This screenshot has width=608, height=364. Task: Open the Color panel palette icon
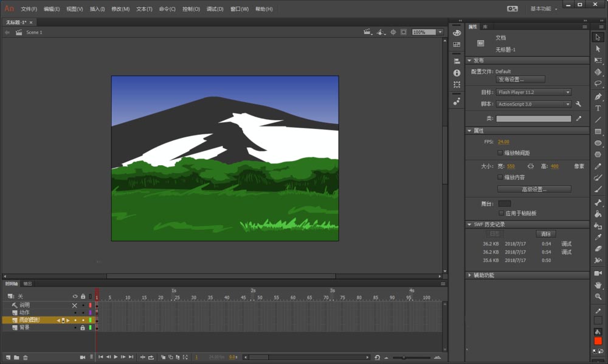tap(457, 33)
